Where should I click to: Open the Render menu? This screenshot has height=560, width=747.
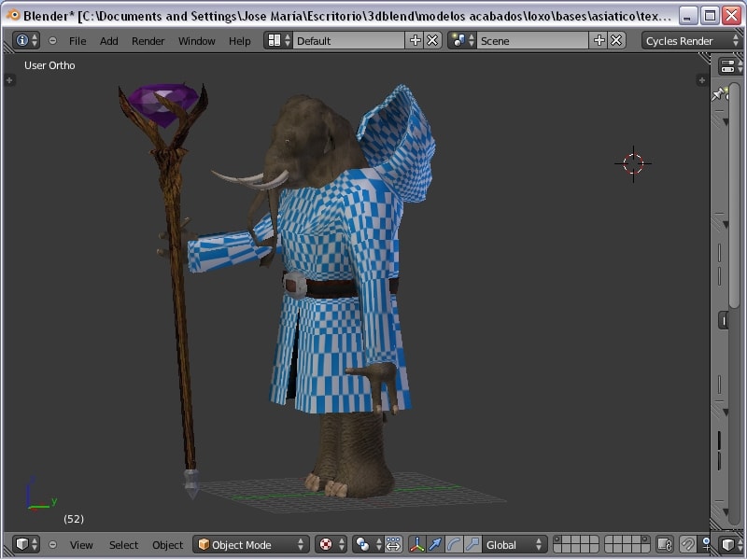[x=148, y=41]
